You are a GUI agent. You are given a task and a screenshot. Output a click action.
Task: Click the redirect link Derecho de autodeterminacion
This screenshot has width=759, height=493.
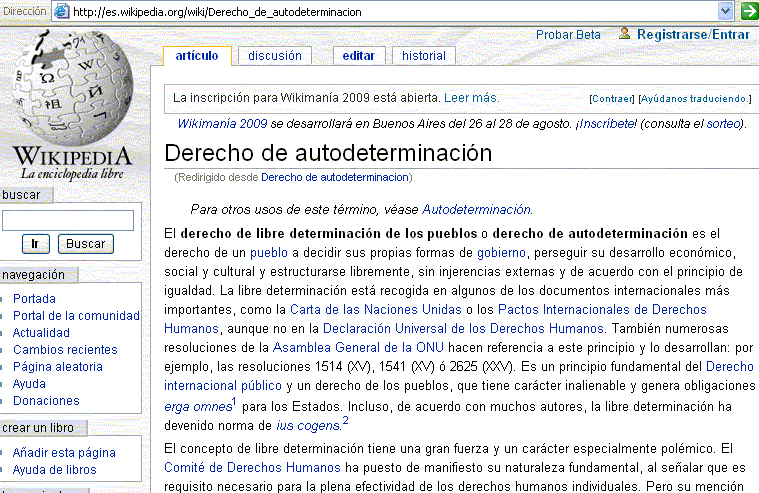point(335,177)
